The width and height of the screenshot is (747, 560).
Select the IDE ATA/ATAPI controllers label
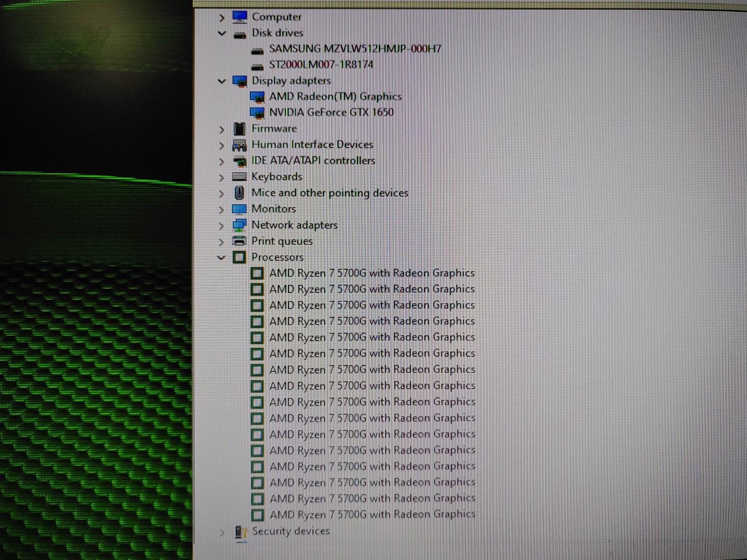[x=313, y=161]
